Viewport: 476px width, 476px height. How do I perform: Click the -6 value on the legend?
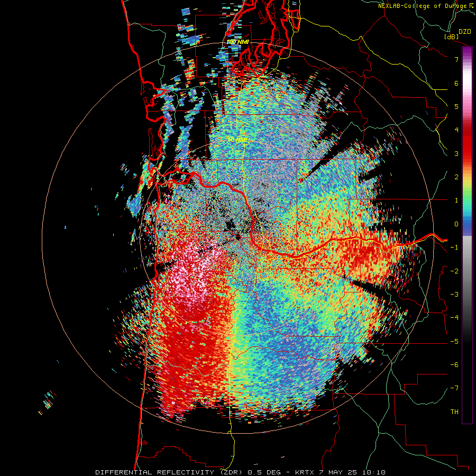click(x=454, y=365)
